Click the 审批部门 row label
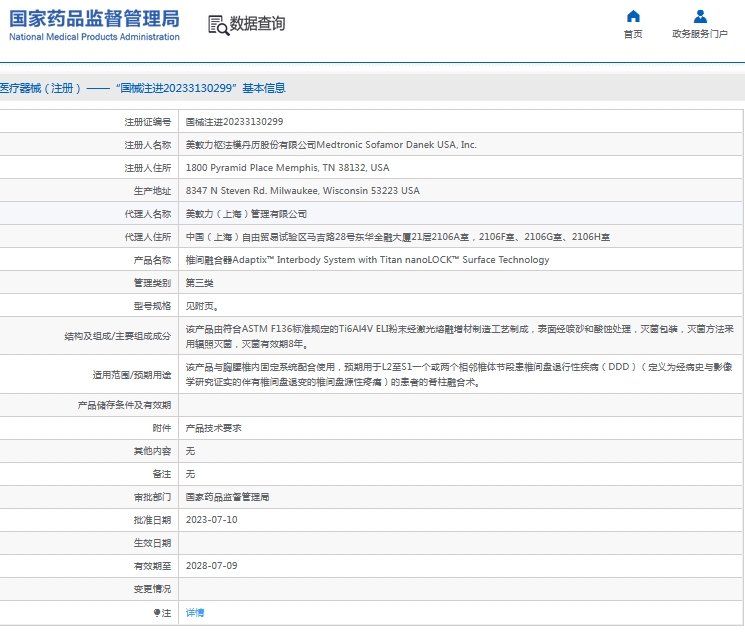This screenshot has height=633, width=745. (152, 497)
